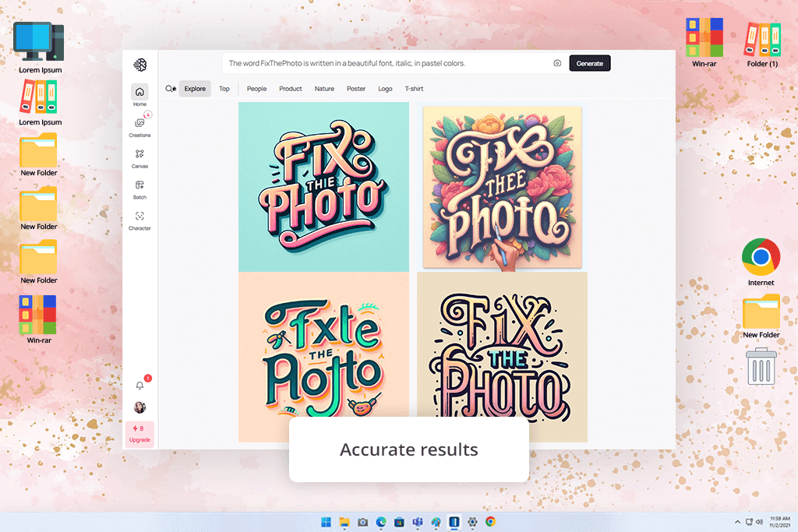The height and width of the screenshot is (532, 798).
Task: Select the Explore tab
Action: point(195,89)
